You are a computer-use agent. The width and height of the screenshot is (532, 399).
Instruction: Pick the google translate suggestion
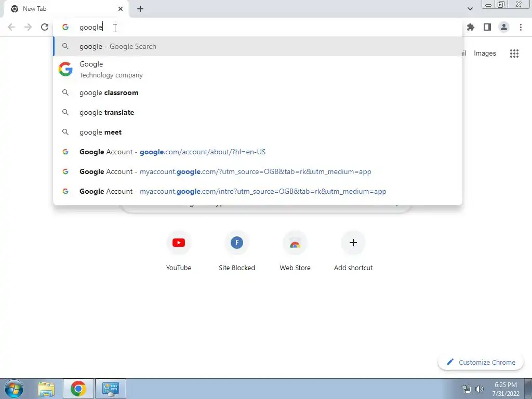(x=258, y=112)
